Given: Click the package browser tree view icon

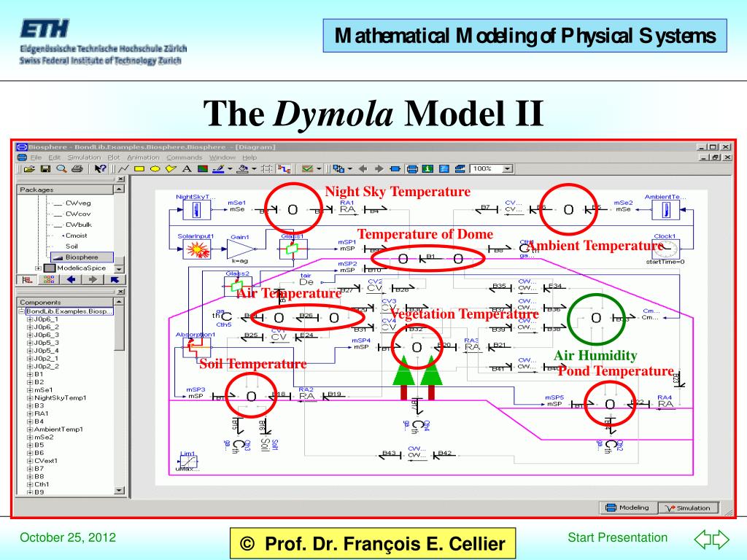Looking at the screenshot, I should 28,279.
